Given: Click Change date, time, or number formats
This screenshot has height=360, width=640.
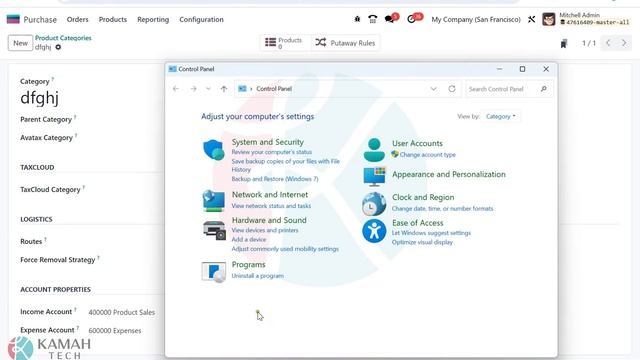Looking at the screenshot, I should (442, 208).
